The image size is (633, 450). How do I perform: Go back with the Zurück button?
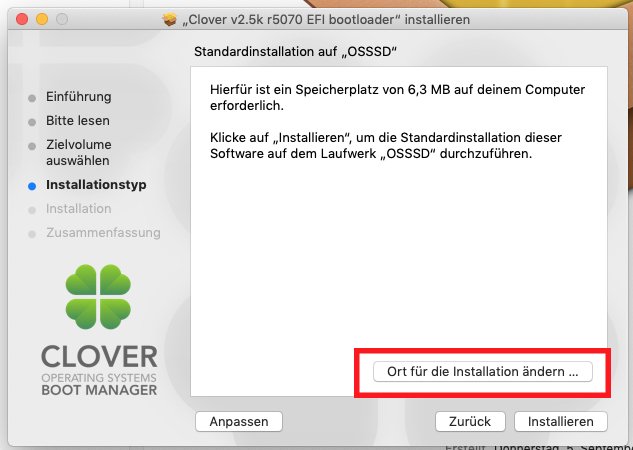coord(470,421)
